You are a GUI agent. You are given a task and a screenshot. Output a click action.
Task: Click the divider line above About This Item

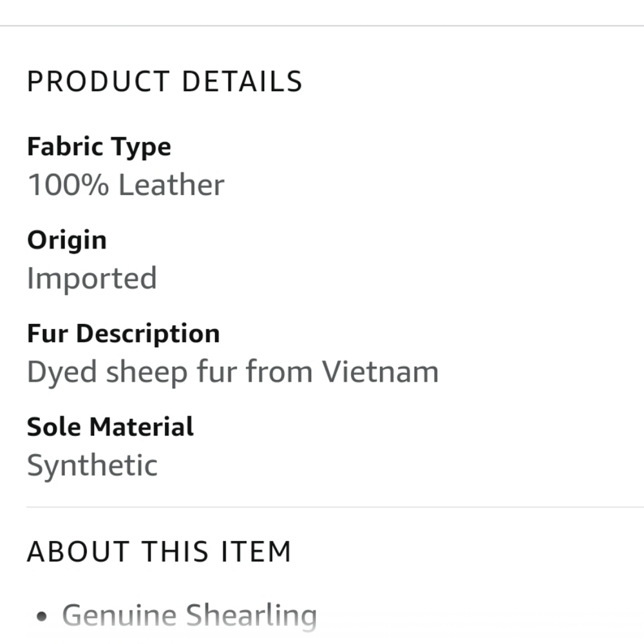tap(335, 507)
